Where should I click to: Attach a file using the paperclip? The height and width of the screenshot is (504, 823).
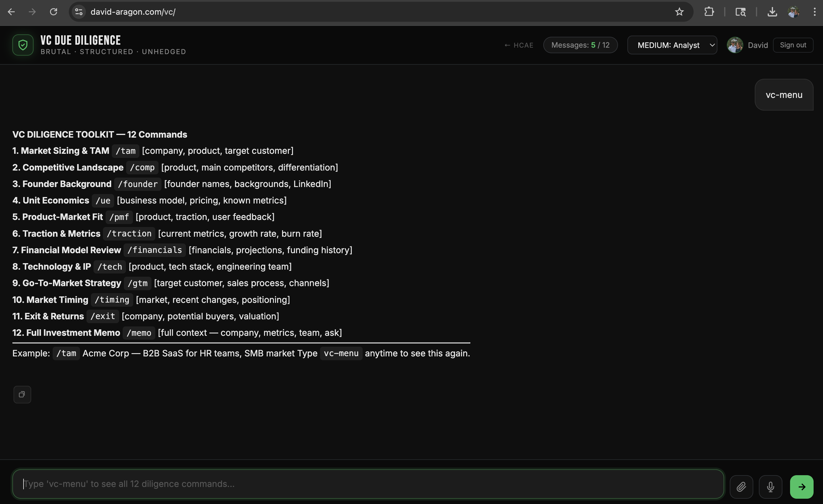[x=742, y=487]
